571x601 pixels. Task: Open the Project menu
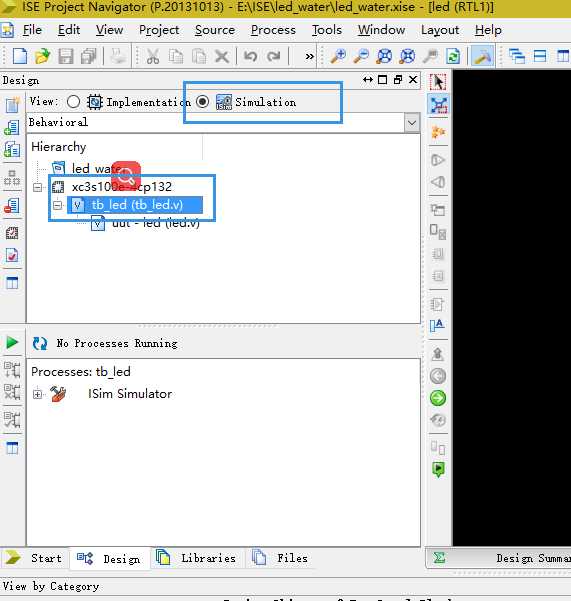point(159,30)
